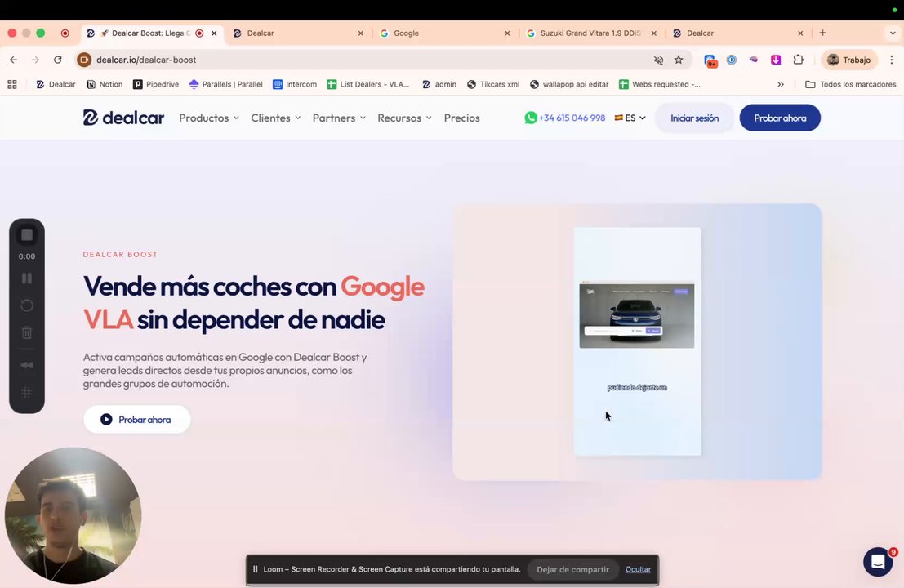Expand the Partners menu

(x=339, y=118)
